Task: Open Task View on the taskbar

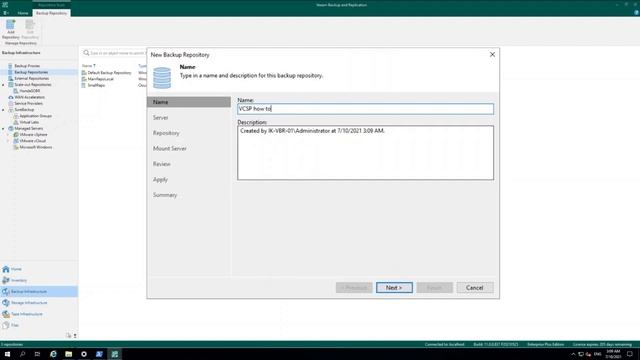Action: 38,354
